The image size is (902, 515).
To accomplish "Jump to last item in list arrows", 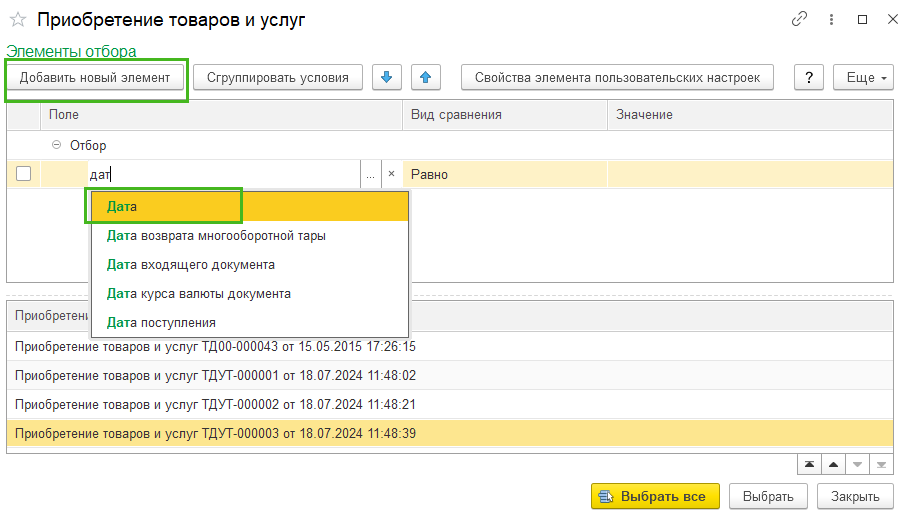I will tap(881, 464).
